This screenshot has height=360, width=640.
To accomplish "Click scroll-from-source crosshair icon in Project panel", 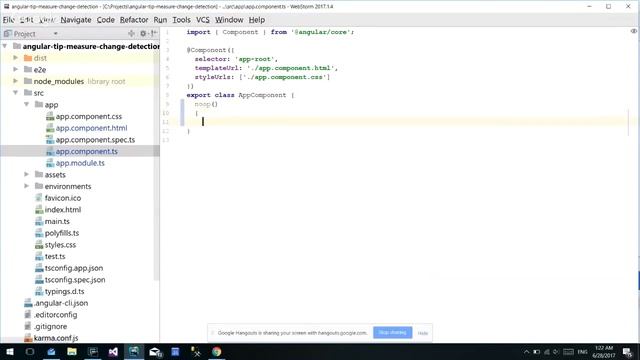I will [x=131, y=33].
